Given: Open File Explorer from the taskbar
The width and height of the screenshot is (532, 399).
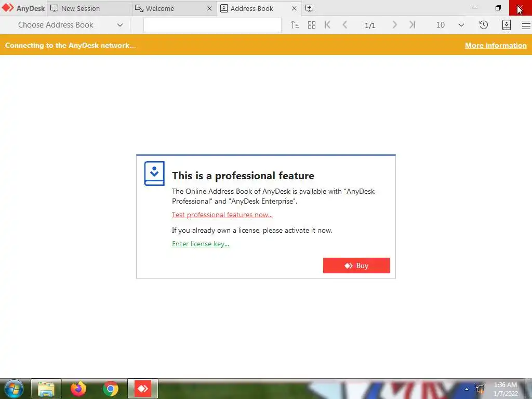Looking at the screenshot, I should 46,389.
